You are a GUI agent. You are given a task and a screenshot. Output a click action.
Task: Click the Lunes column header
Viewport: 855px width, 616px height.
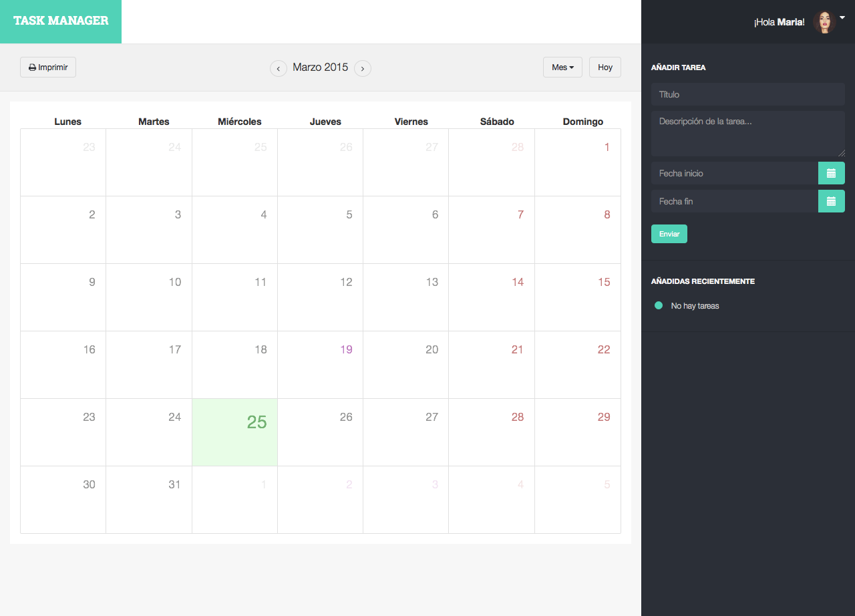pos(67,122)
